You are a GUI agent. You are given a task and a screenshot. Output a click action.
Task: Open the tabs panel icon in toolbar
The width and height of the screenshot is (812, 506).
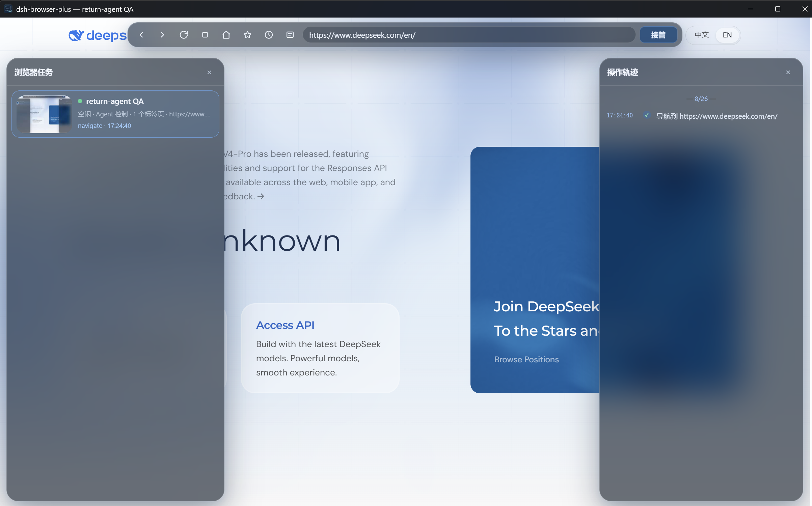pos(290,35)
